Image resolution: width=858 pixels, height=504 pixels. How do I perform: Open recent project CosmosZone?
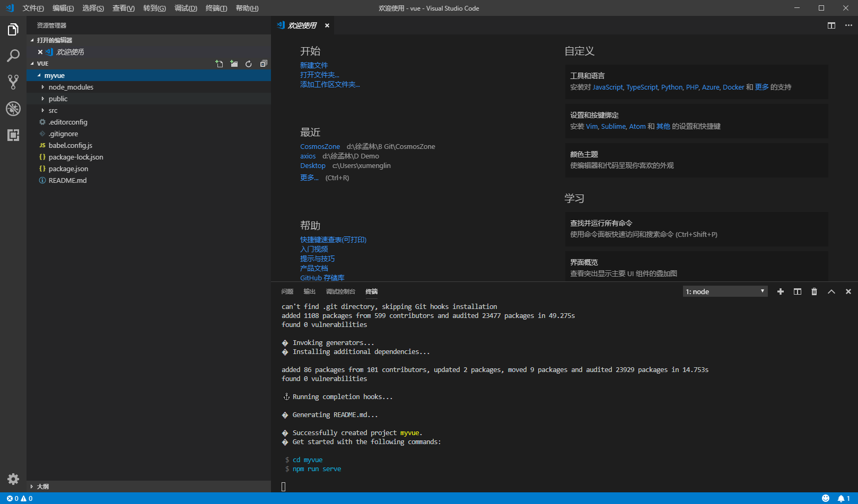point(320,146)
